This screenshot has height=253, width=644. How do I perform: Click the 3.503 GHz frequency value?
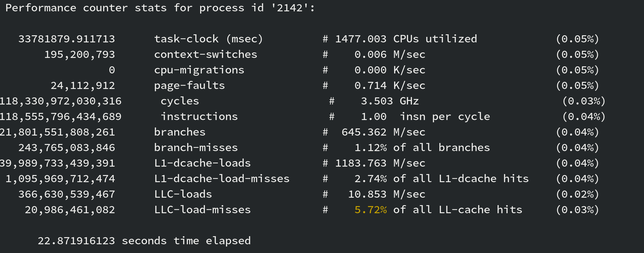[x=390, y=101]
